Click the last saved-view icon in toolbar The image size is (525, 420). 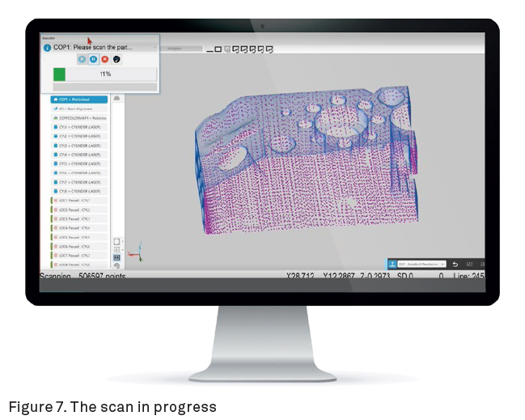269,49
